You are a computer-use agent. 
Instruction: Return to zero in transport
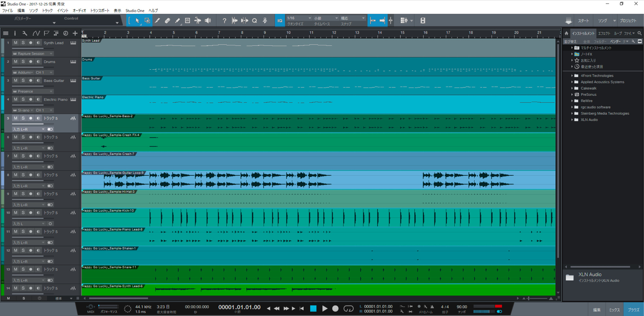[302, 308]
